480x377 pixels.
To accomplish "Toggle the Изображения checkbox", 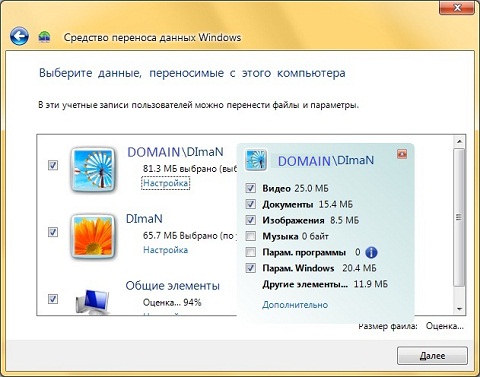I will point(251,220).
